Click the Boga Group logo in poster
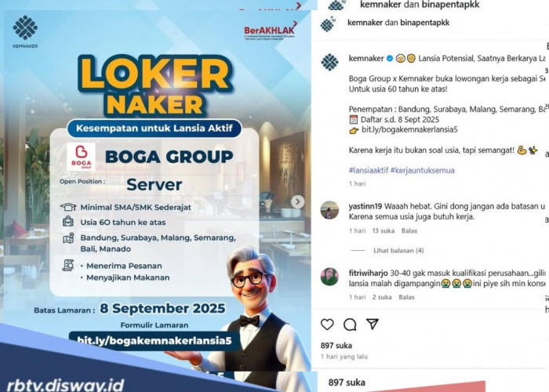Image resolution: width=549 pixels, height=392 pixels. click(x=82, y=157)
